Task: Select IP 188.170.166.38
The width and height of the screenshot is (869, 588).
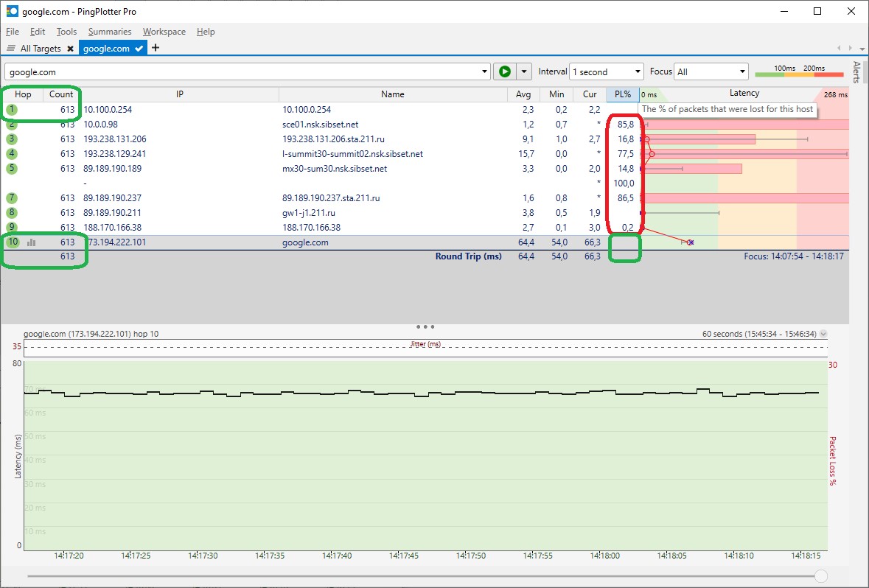Action: [x=113, y=227]
